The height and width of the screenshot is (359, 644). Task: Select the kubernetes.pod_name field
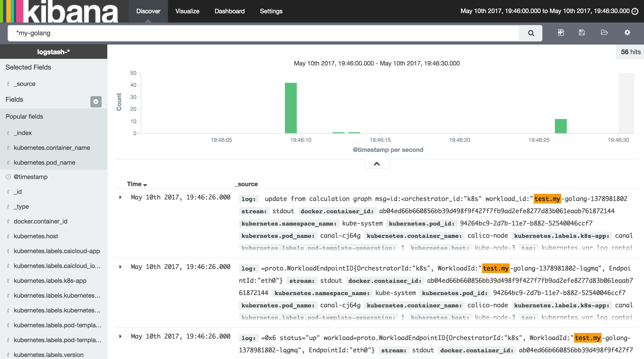click(x=44, y=163)
